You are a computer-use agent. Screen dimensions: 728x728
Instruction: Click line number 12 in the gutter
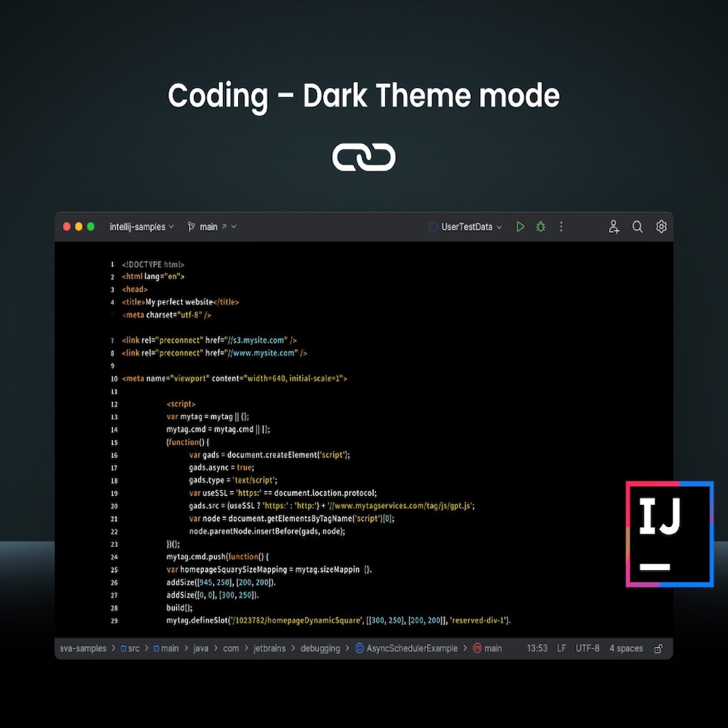(114, 404)
